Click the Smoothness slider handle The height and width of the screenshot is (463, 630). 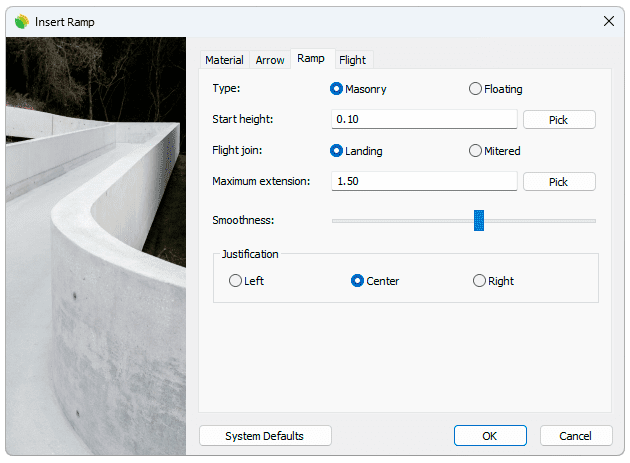(x=479, y=220)
